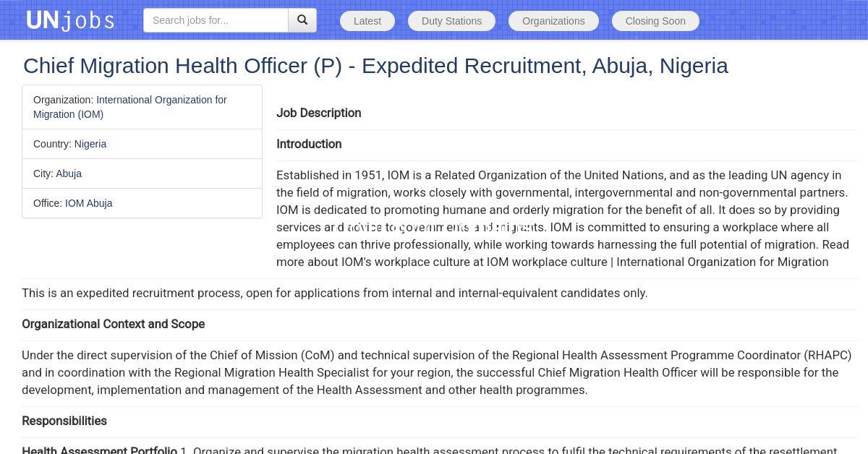Click the expedited recruitment process notice
The width and height of the screenshot is (868, 454).
334,293
